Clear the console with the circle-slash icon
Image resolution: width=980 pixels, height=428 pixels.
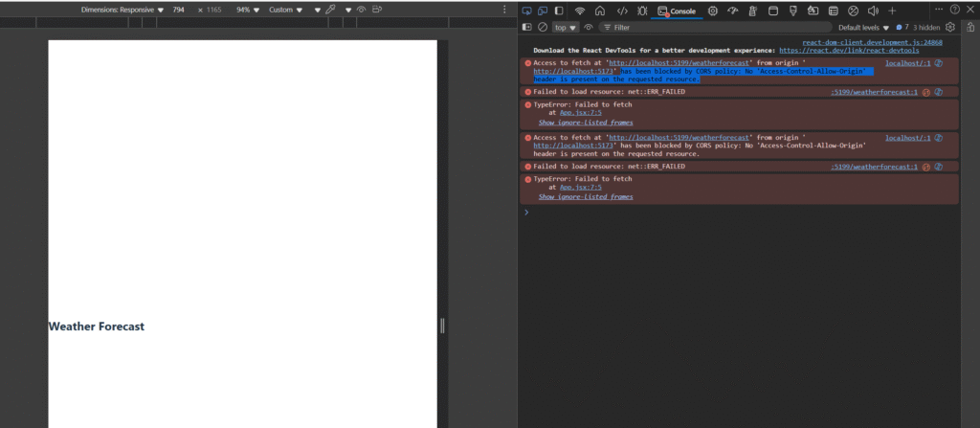coord(543,28)
